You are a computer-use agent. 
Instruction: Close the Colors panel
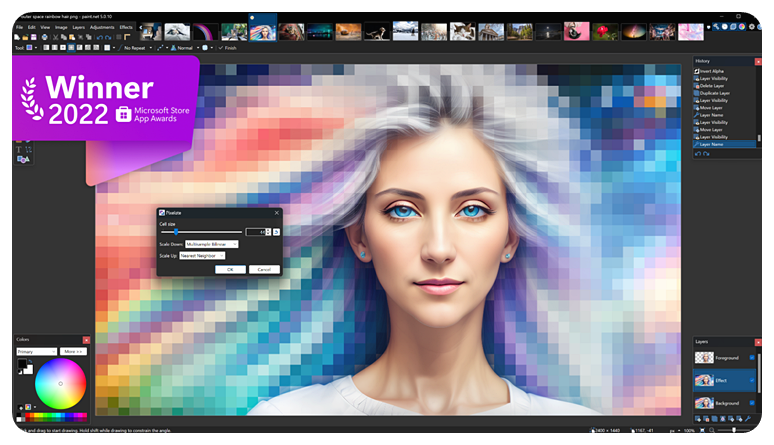[x=86, y=340]
